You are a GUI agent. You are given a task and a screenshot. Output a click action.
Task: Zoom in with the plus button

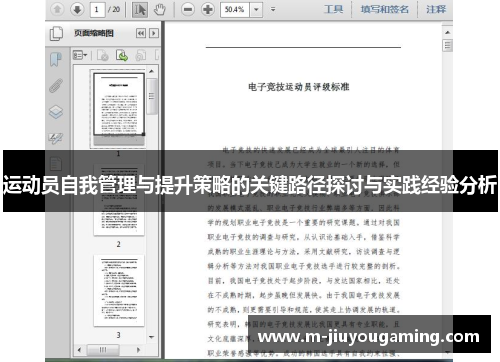pyautogui.click(x=208, y=9)
